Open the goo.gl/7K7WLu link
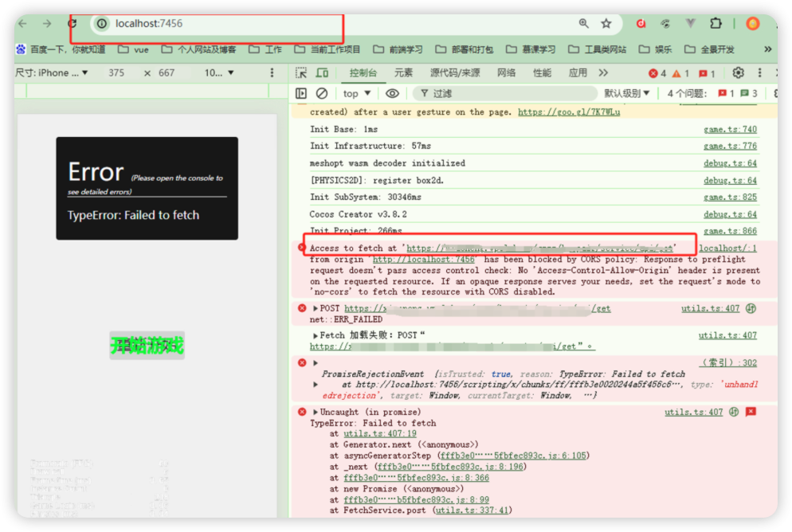The width and height of the screenshot is (792, 532). point(569,112)
